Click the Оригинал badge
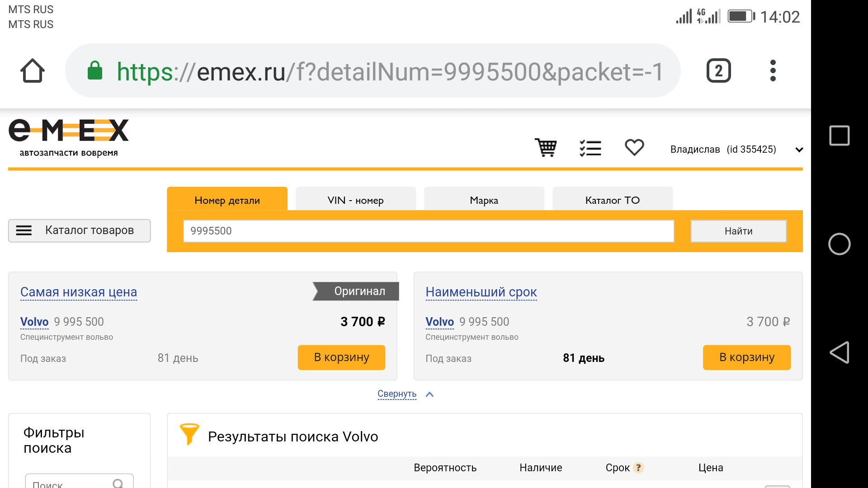This screenshot has width=868, height=488. [x=356, y=291]
